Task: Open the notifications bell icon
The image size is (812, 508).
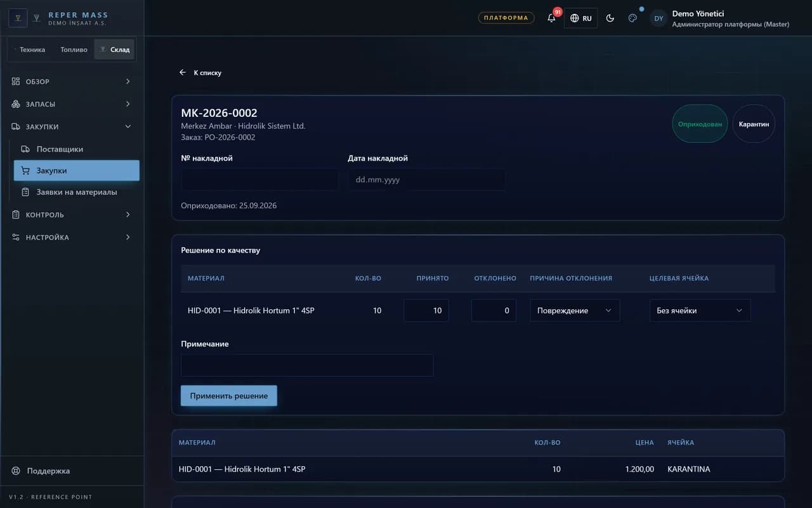Action: pos(551,18)
